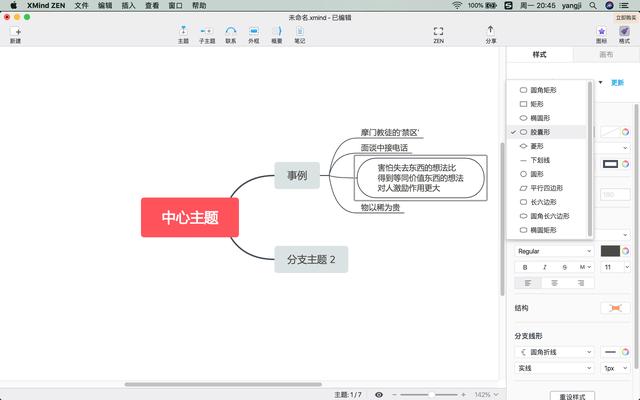Choose the structure layout icon next to 结构
This screenshot has height=400, width=640.
[615, 308]
